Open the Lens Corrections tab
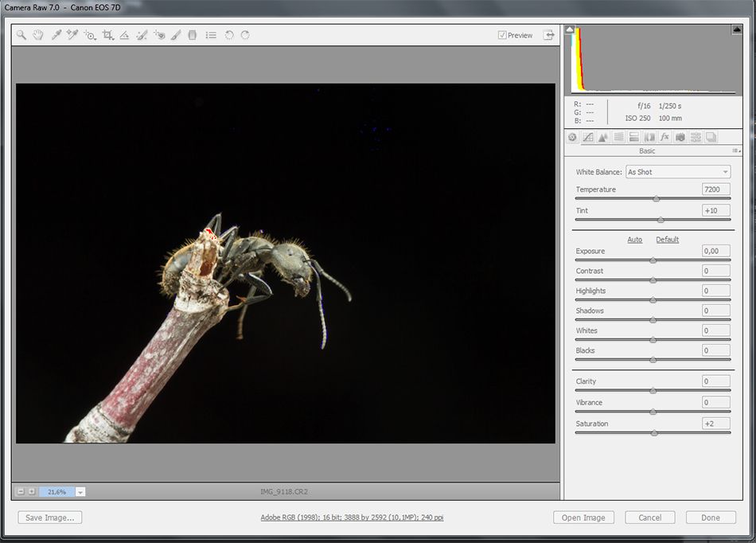This screenshot has height=543, width=756. (649, 137)
